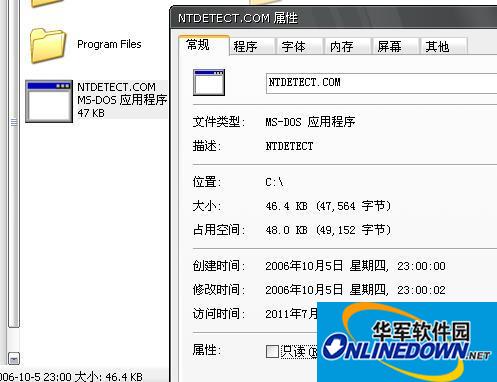Click the '描述:' label
This screenshot has height=382, width=497.
pos(207,146)
